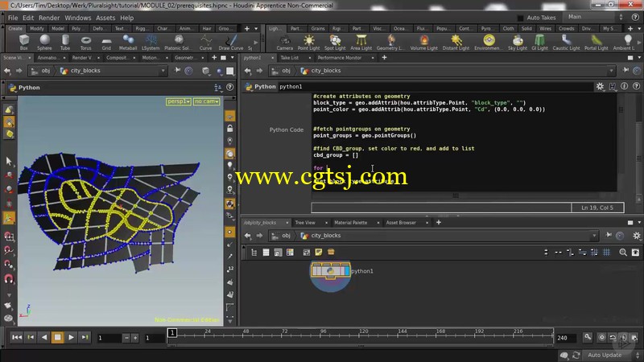Image resolution: width=644 pixels, height=362 pixels.
Task: Open the Modify shelf tab
Action: click(36, 28)
